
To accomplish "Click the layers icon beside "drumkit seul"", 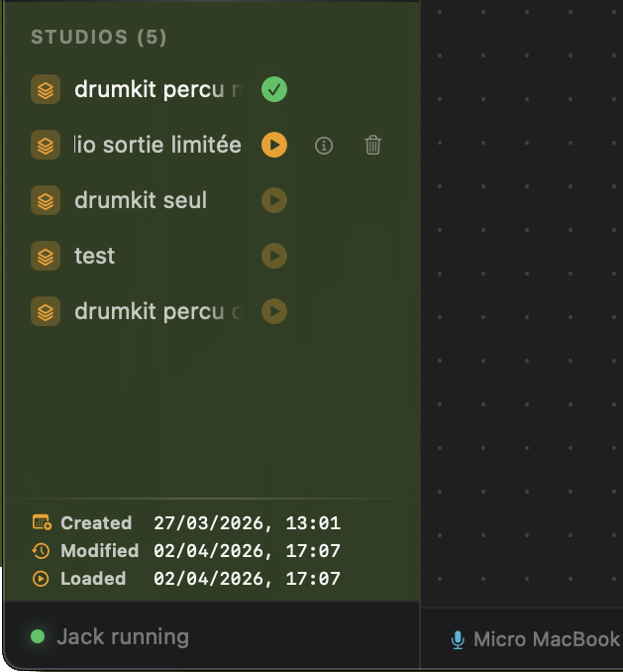I will (x=45, y=200).
